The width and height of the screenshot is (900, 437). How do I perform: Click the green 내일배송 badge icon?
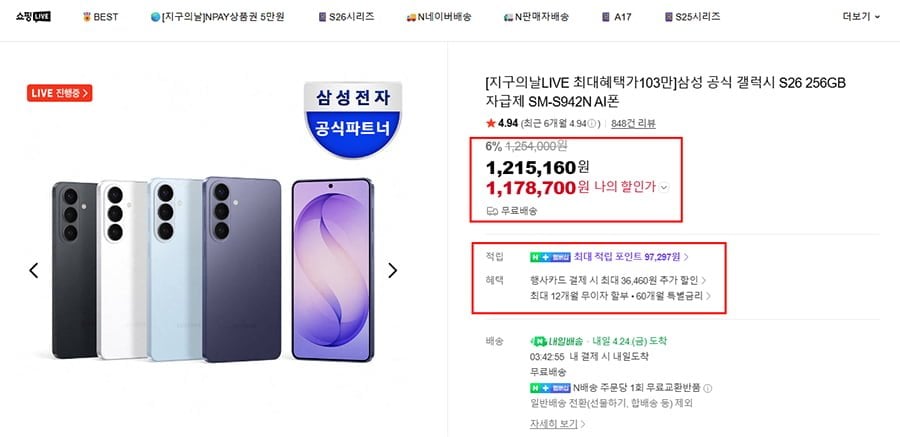(x=537, y=341)
